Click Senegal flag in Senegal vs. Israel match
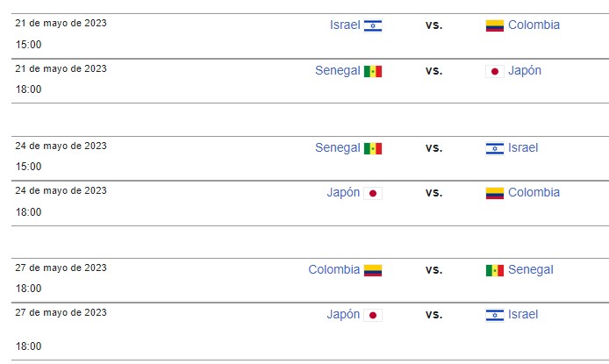Screen dimensions: 609x364 pos(373,148)
